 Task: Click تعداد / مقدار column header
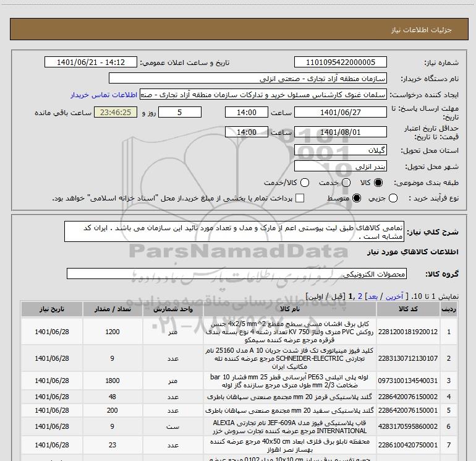point(113,309)
